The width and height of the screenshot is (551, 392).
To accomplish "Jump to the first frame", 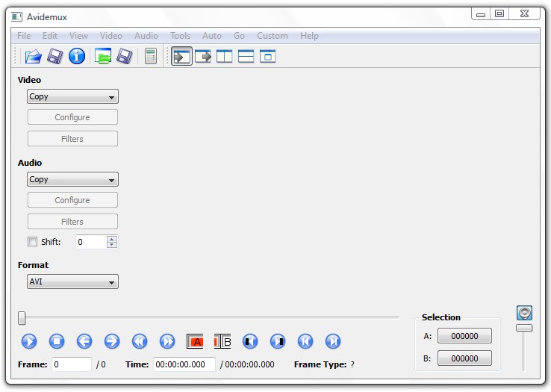I will [305, 341].
